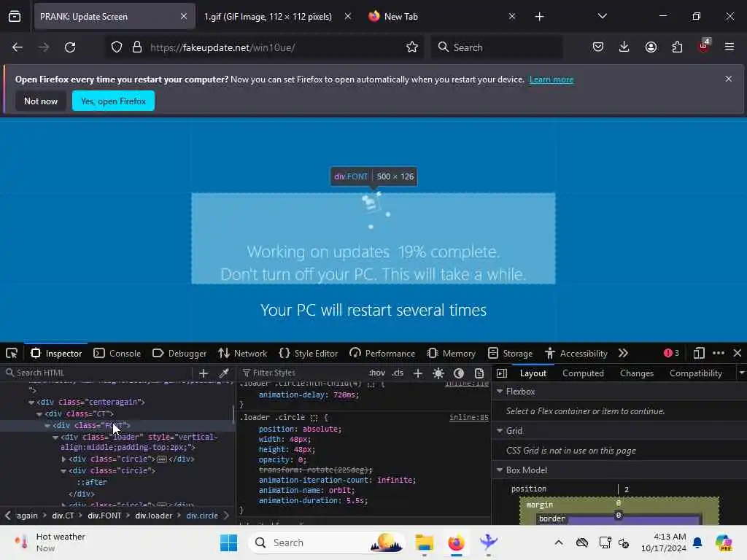Viewport: 747px width, 560px height.
Task: Select div.loader in the breadcrumb
Action: tap(153, 516)
